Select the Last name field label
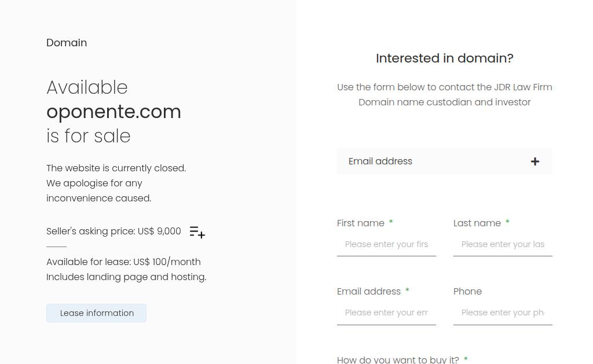Viewport: 593px width, 364px height. tap(477, 223)
